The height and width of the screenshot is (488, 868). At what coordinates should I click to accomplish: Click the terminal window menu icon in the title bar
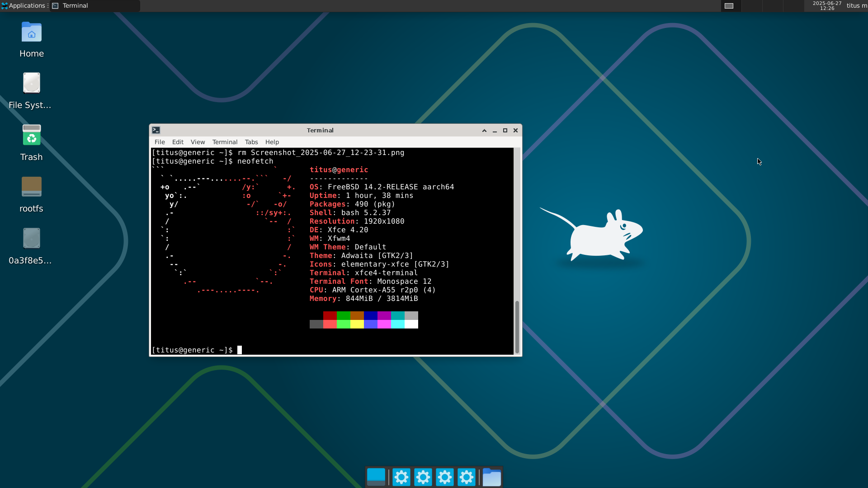(x=156, y=130)
